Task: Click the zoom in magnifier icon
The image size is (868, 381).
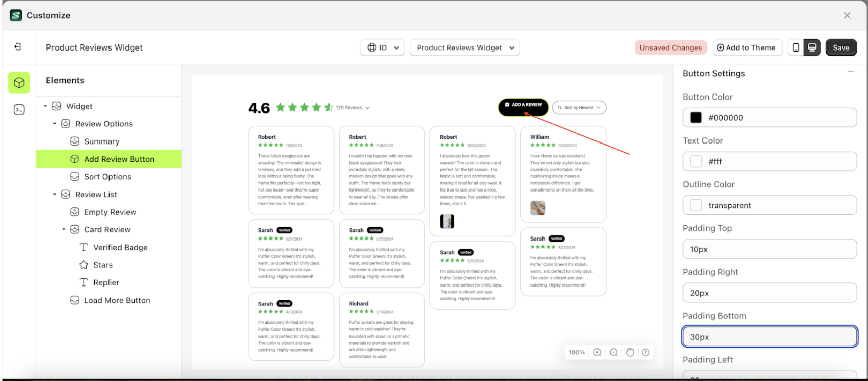Action: (597, 352)
